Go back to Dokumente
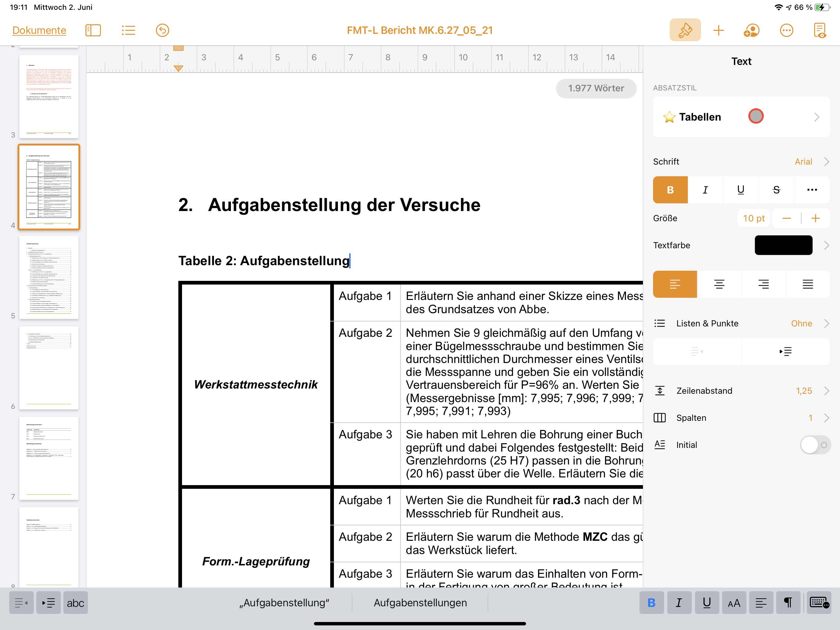The width and height of the screenshot is (840, 630). point(39,30)
